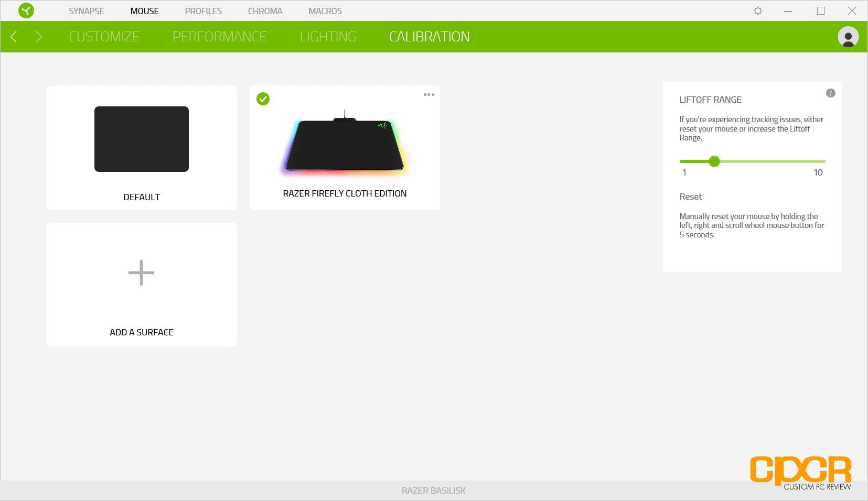868x501 pixels.
Task: Open the Liftoff Range help icon
Action: click(x=830, y=93)
